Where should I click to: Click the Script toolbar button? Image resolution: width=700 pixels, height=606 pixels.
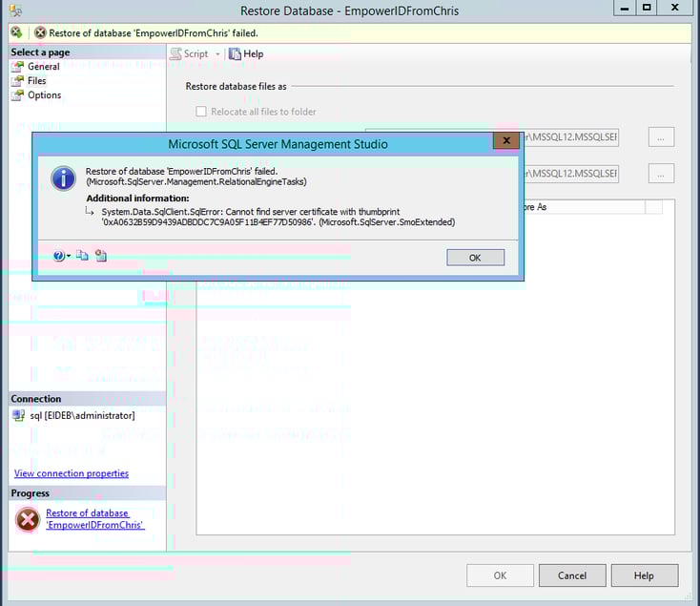click(x=189, y=54)
